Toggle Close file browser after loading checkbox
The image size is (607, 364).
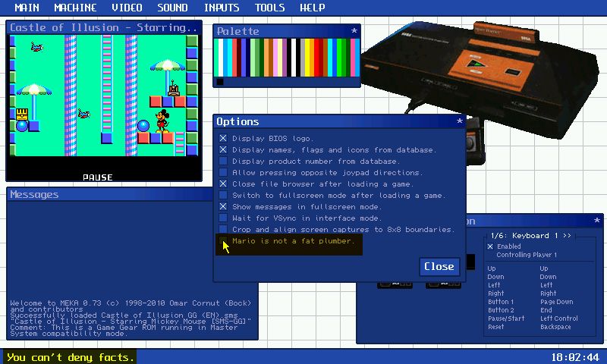223,184
